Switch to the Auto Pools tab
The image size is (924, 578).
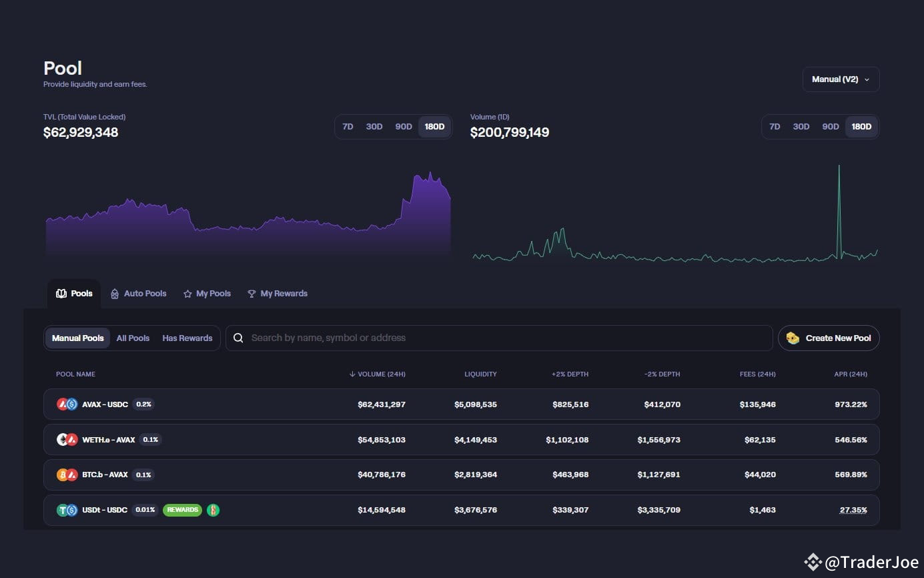[138, 293]
